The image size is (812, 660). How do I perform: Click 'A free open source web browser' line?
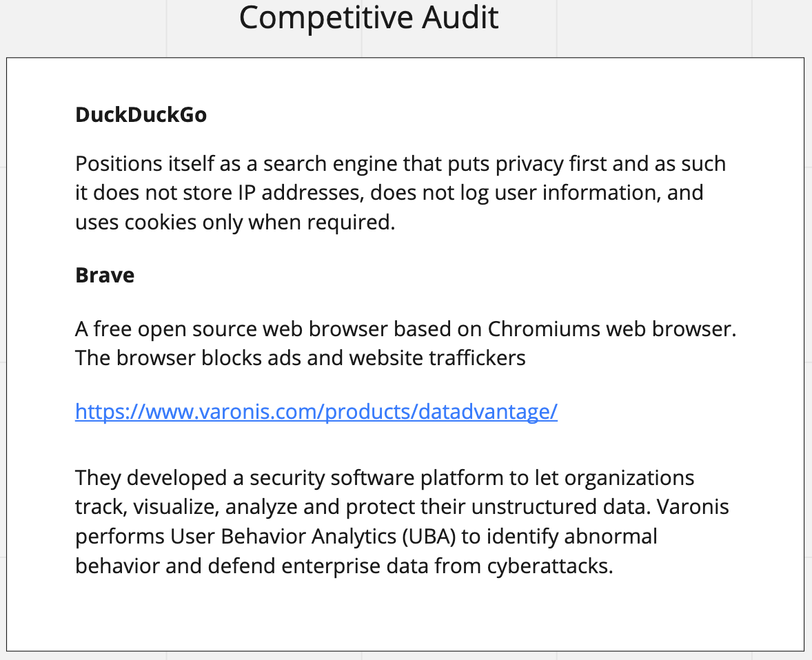(x=405, y=329)
